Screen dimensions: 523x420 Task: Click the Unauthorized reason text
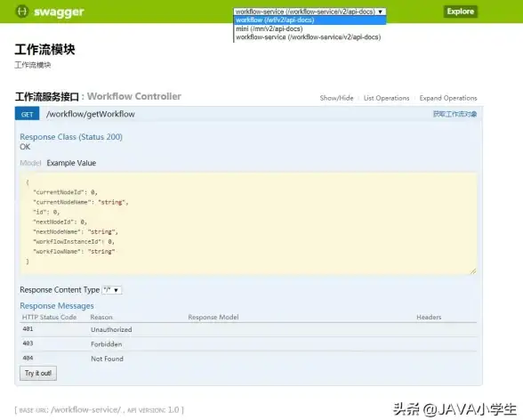(111, 329)
